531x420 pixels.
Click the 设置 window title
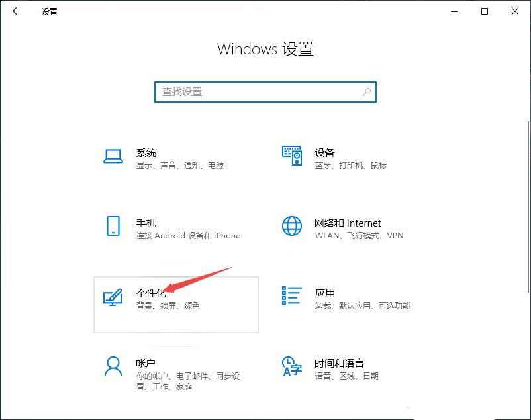tap(50, 11)
